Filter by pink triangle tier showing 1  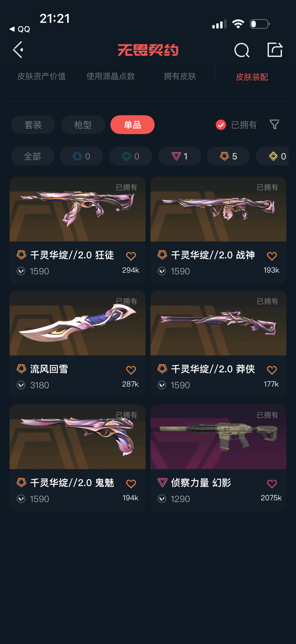coord(180,156)
